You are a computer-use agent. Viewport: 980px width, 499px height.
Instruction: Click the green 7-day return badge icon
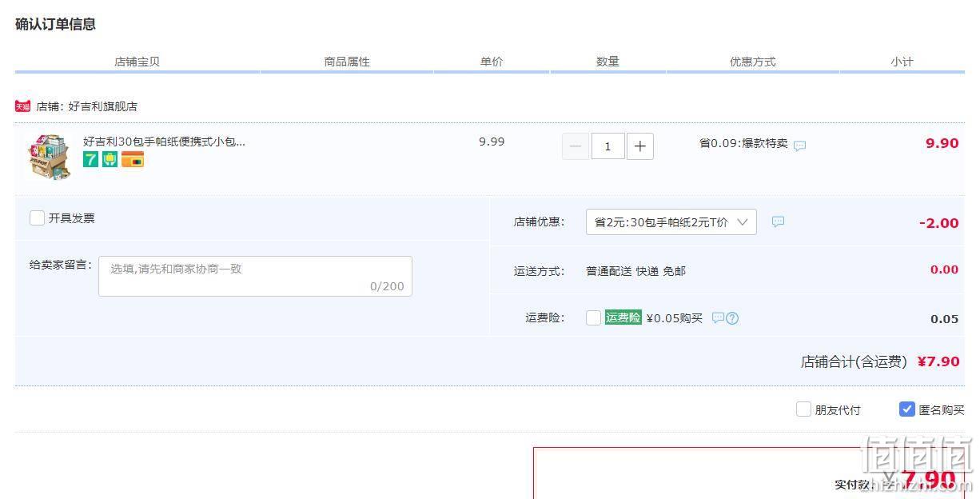coord(91,160)
